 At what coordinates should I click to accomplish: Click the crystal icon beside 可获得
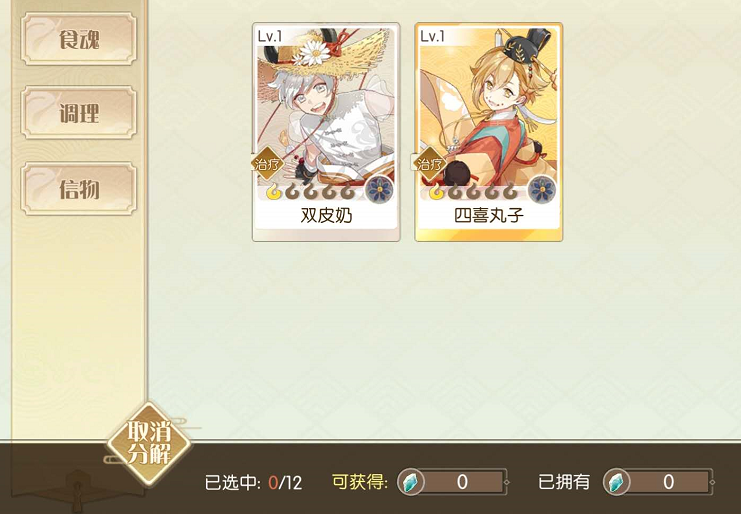[x=410, y=482]
